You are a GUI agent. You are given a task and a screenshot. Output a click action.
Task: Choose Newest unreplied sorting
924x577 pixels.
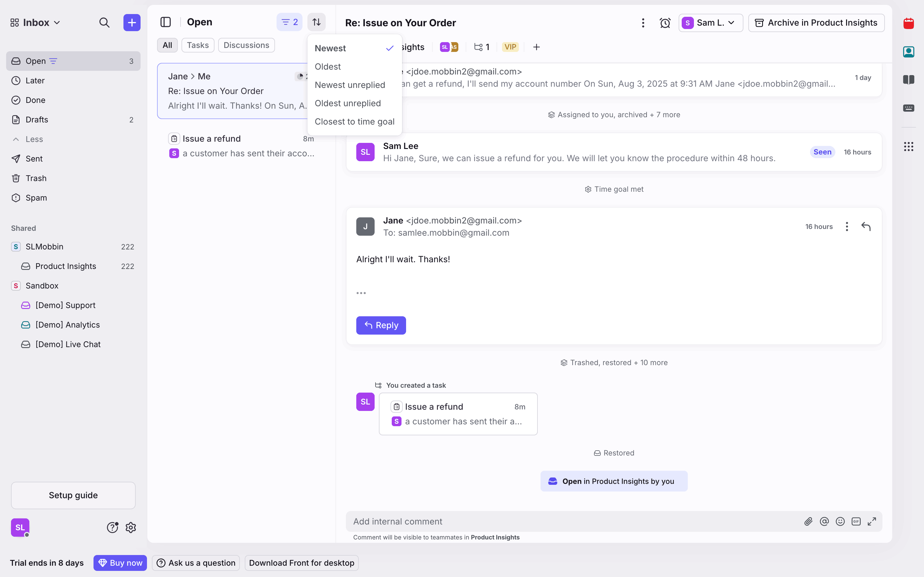[x=350, y=85]
